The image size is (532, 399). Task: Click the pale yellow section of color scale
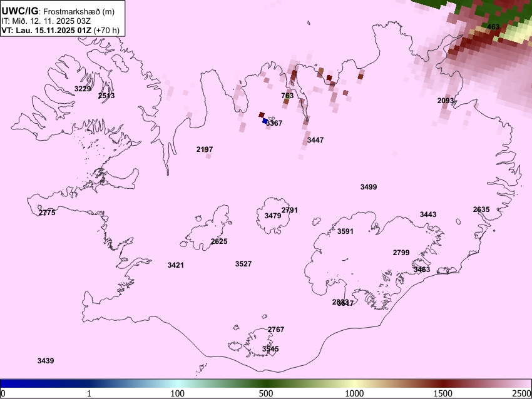pos(354,383)
